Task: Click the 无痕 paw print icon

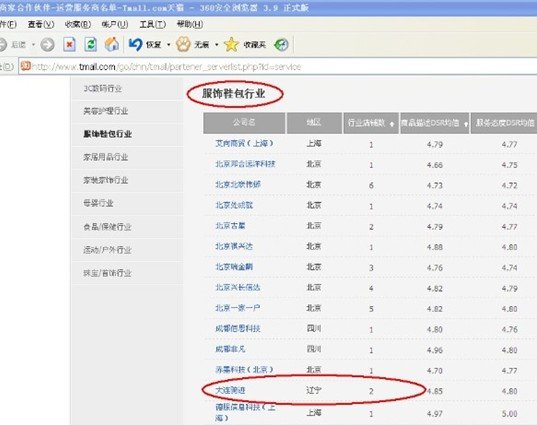Action: click(x=183, y=45)
